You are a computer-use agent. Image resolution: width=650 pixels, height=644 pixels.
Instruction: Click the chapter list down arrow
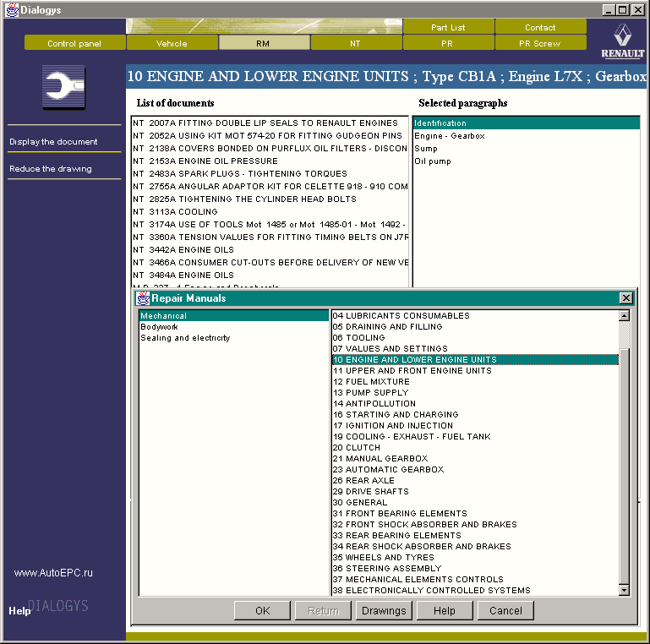624,590
